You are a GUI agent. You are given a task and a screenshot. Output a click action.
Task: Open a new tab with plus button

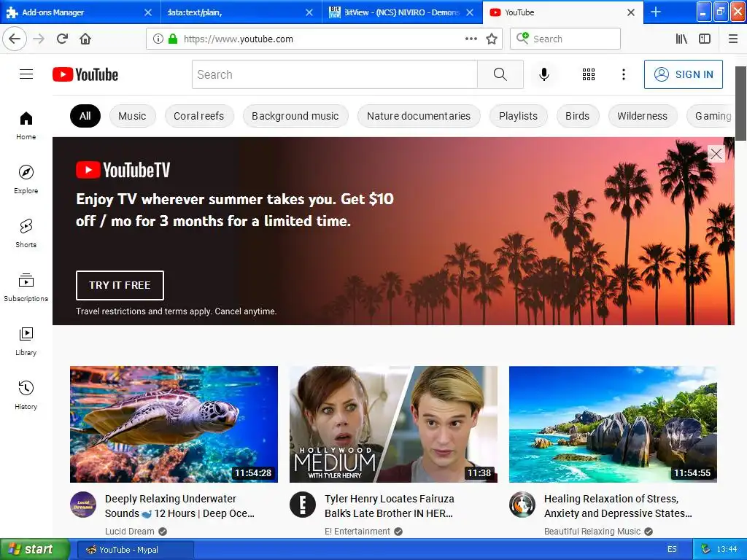(656, 12)
